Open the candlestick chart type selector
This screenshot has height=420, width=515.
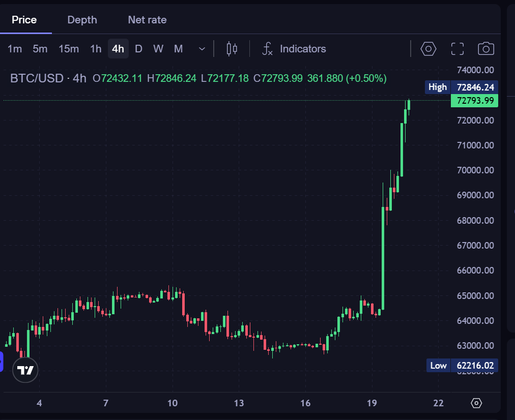pyautogui.click(x=232, y=49)
